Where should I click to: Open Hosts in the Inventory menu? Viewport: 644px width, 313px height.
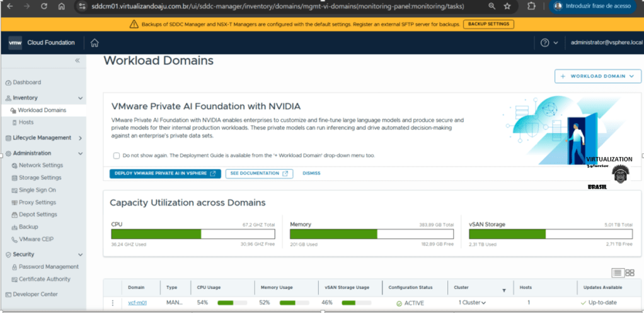(26, 122)
